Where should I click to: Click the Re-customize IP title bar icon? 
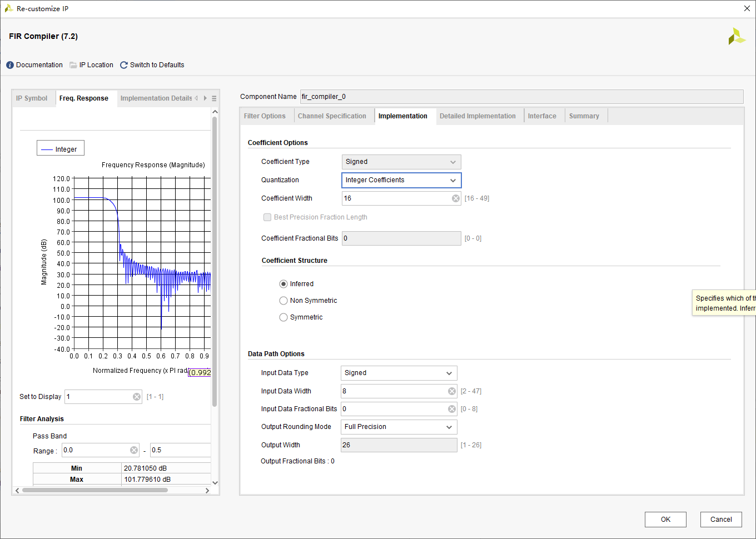point(8,8)
